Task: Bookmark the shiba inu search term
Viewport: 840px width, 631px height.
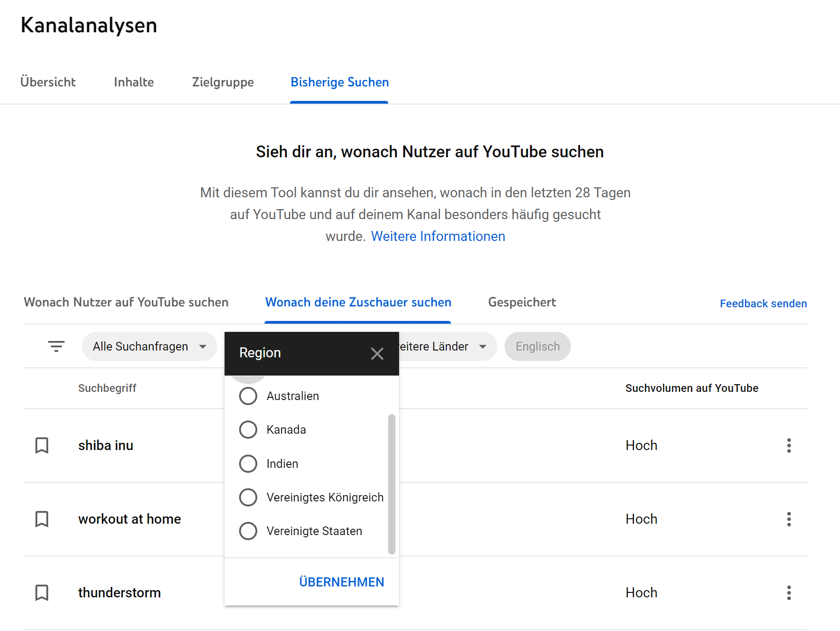Action: [42, 446]
